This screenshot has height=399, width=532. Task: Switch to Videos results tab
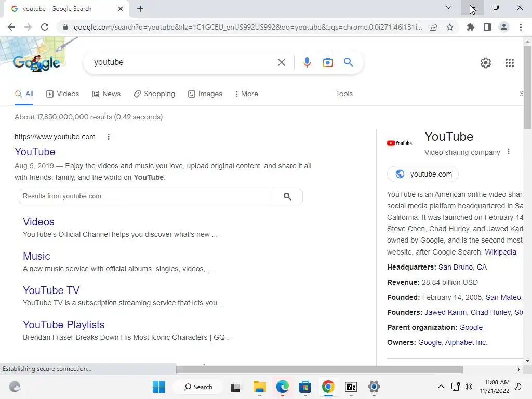(62, 94)
